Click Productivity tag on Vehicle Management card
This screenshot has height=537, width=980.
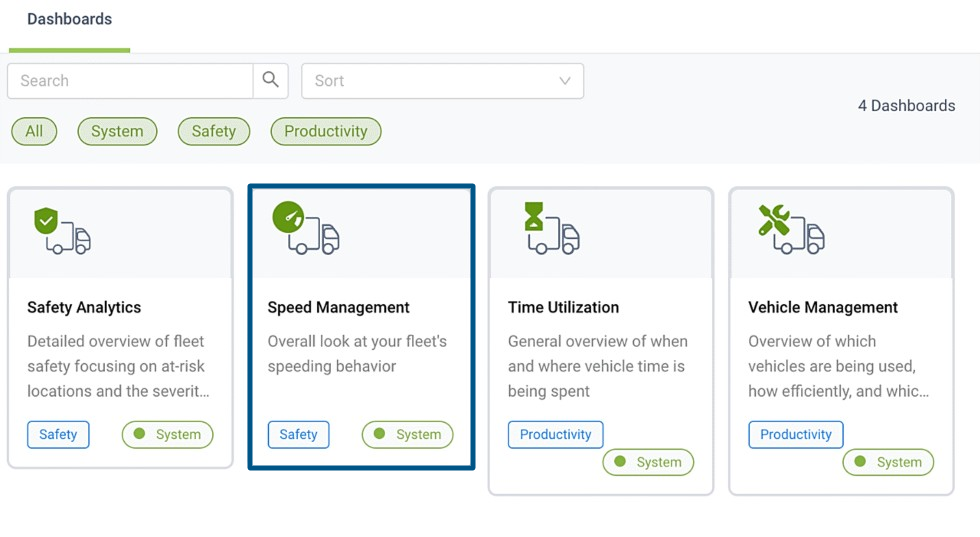(796, 434)
